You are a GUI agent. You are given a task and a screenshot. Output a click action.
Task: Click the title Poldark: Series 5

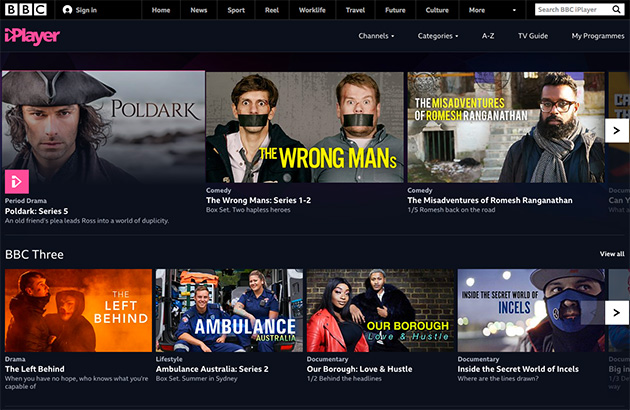pyautogui.click(x=37, y=211)
